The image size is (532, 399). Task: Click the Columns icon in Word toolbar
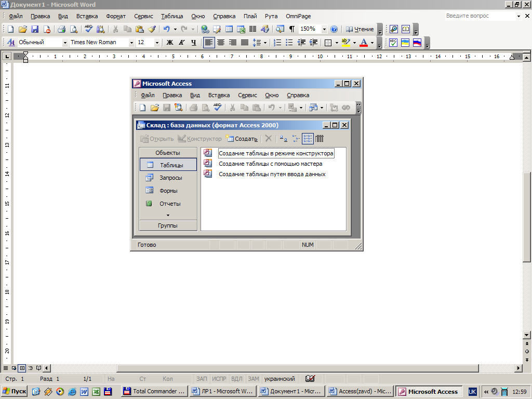253,29
